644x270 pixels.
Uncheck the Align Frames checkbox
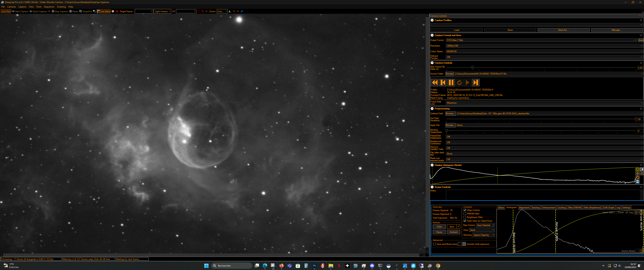coord(465,210)
